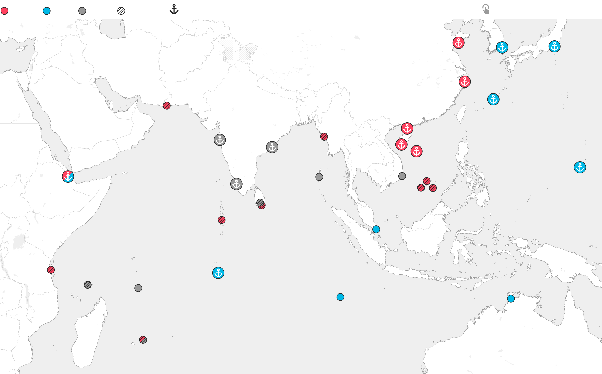Screen dimensions: 602x374
Task: Select the red circle legend swatch
Action: pyautogui.click(x=4, y=11)
